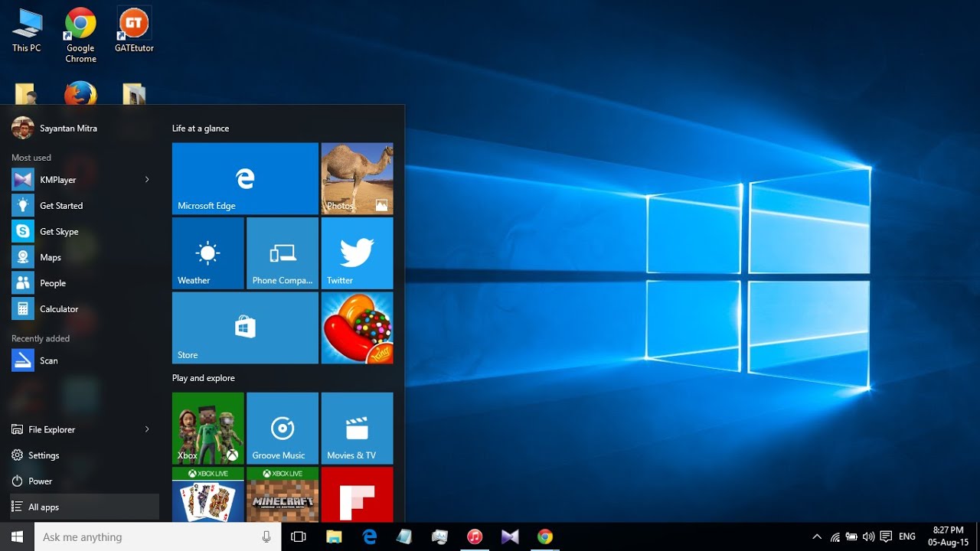This screenshot has height=551, width=980.
Task: Launch the Phone Companion tile
Action: click(x=283, y=253)
